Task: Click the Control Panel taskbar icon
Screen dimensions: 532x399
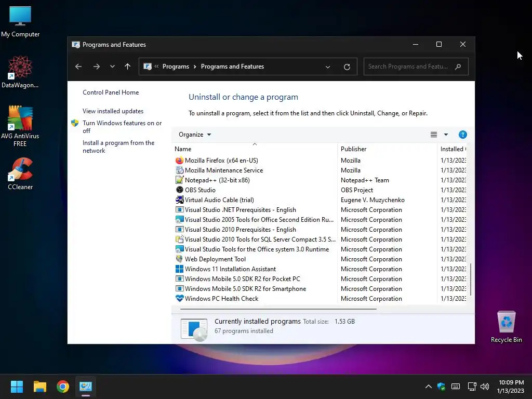Action: (86, 387)
